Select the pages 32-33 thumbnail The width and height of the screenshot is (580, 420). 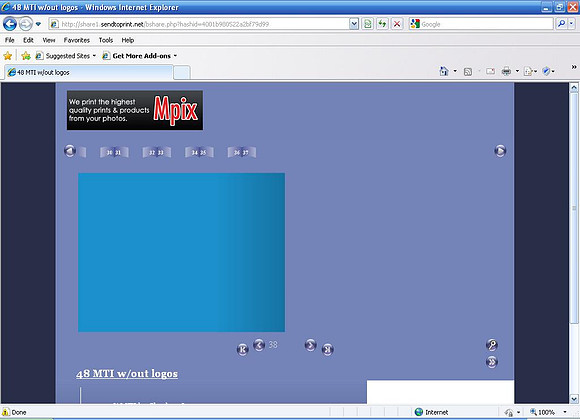coord(156,152)
